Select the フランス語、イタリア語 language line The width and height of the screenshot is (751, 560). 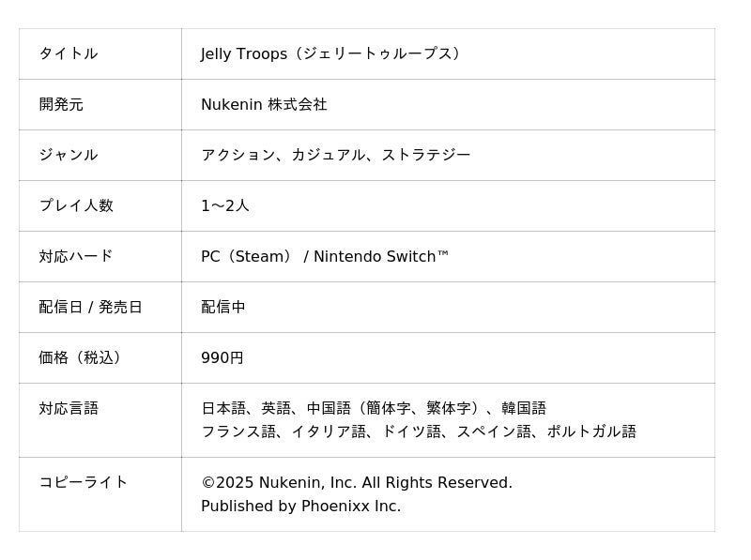419,431
